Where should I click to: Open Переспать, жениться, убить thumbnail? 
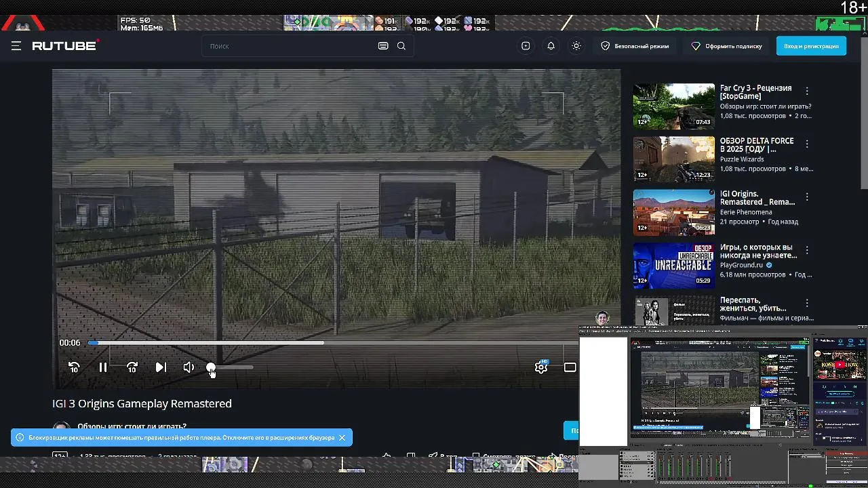(x=673, y=310)
